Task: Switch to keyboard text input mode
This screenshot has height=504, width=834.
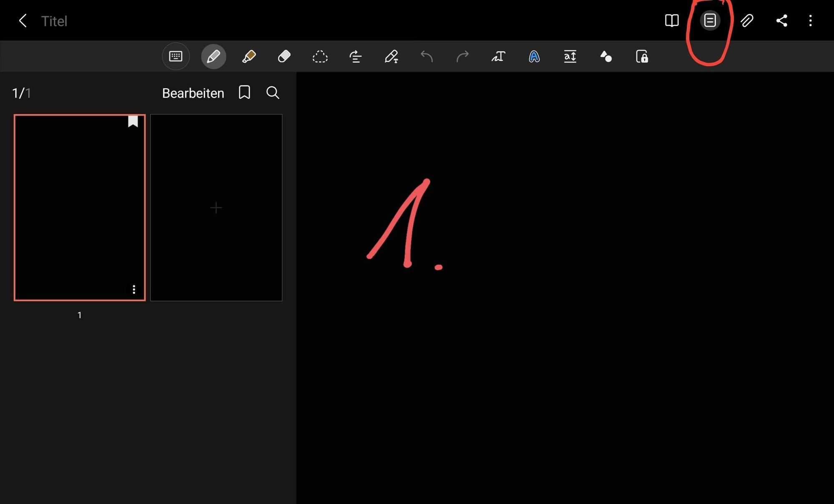Action: pyautogui.click(x=176, y=56)
